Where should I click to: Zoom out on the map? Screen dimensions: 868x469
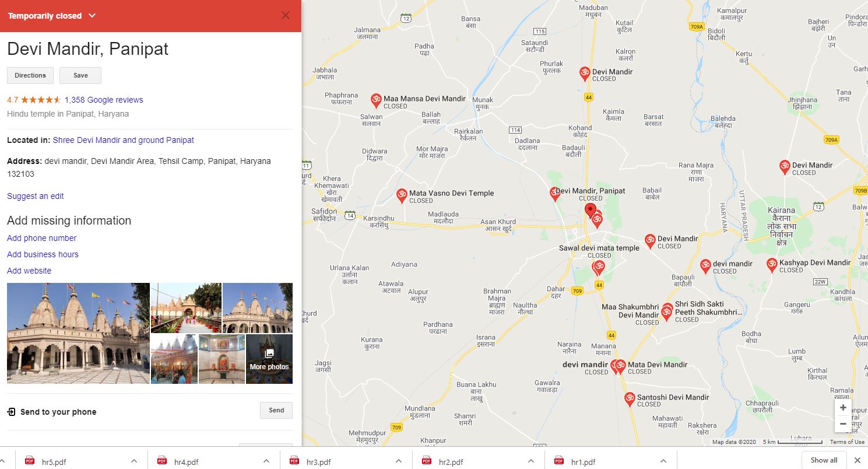(x=842, y=424)
